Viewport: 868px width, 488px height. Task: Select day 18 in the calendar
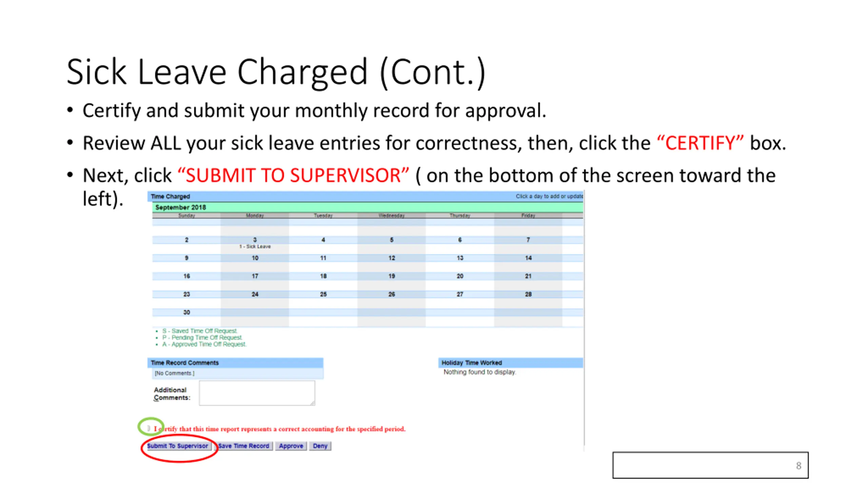[323, 276]
